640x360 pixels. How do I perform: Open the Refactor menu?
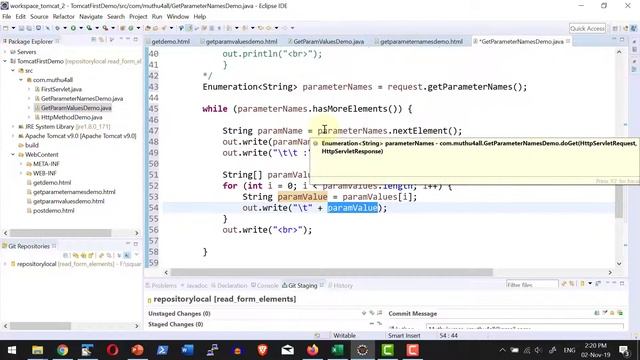pos(64,17)
